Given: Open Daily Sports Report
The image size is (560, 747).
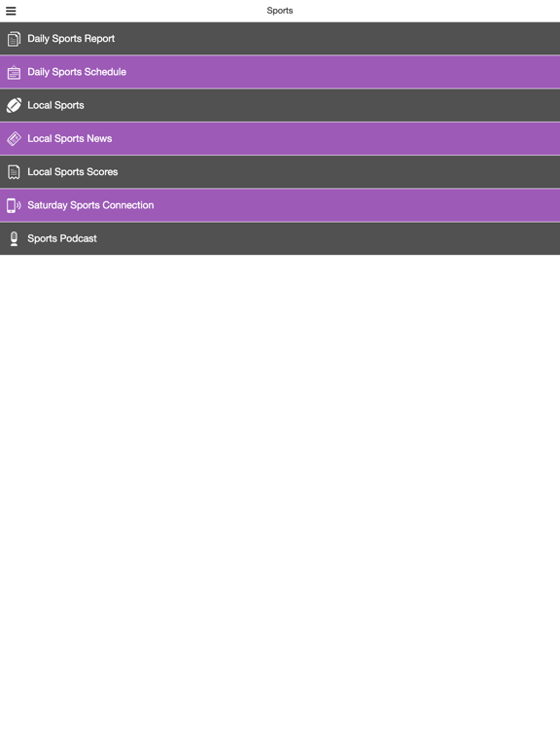Looking at the screenshot, I should (280, 39).
